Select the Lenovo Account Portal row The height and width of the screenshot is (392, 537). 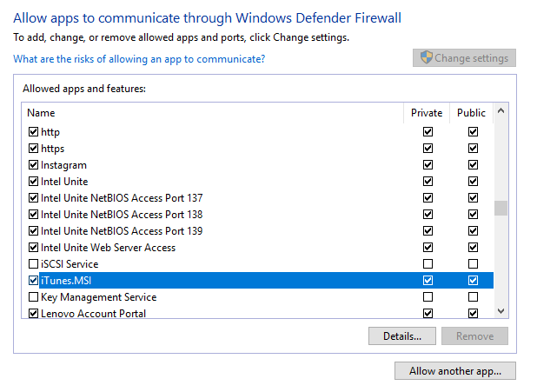tap(93, 314)
